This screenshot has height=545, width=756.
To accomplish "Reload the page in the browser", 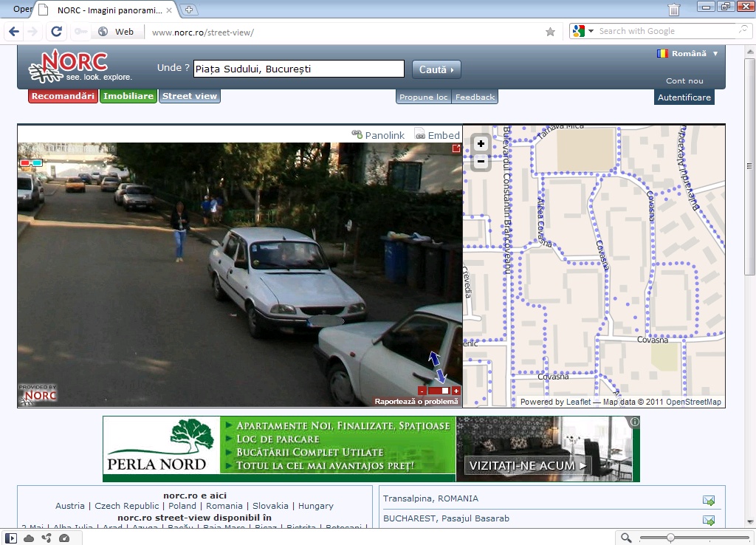I will point(55,32).
